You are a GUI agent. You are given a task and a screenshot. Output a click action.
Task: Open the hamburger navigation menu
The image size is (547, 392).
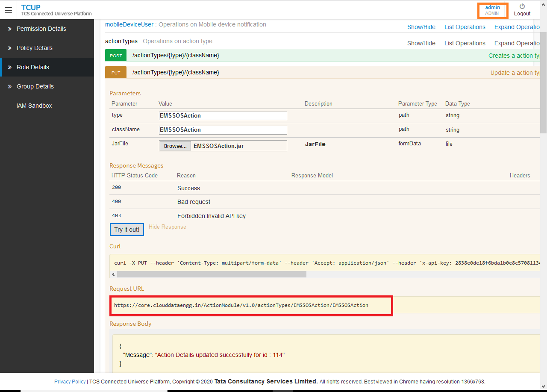pyautogui.click(x=8, y=10)
